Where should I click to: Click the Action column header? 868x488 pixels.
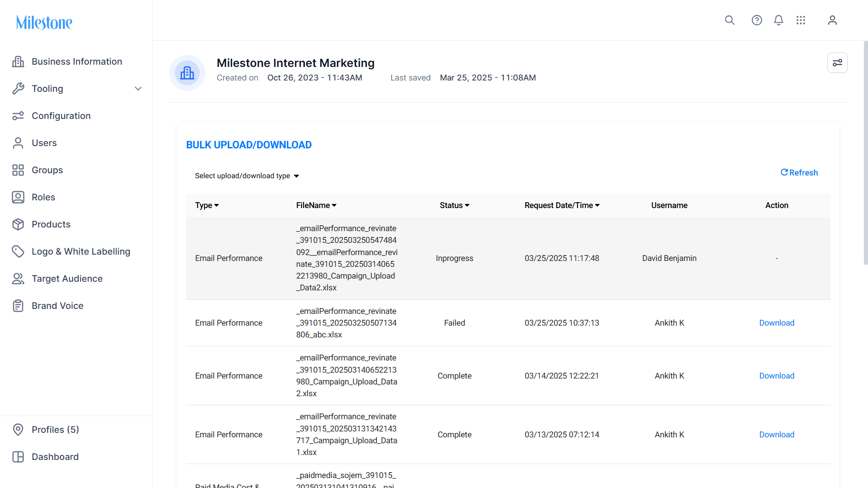(777, 205)
